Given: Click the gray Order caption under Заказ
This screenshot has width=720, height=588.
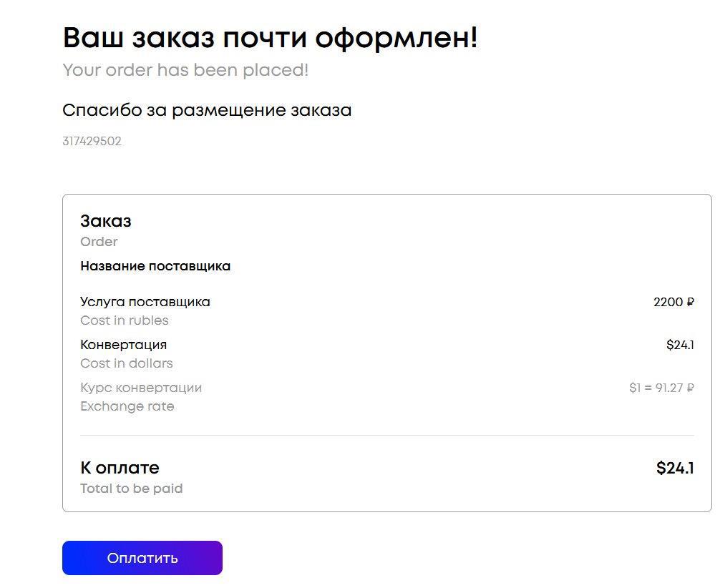Looking at the screenshot, I should pyautogui.click(x=99, y=242).
